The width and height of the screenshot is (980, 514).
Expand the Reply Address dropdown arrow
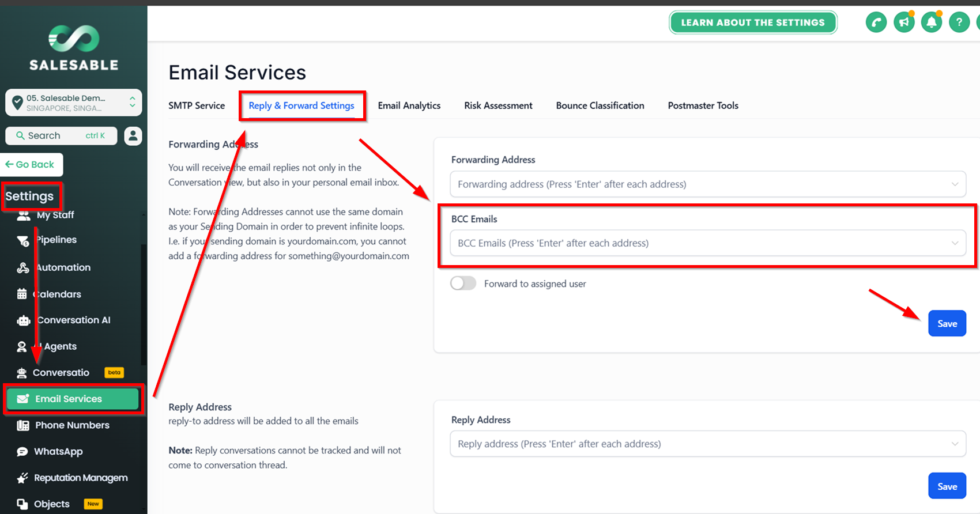click(955, 444)
